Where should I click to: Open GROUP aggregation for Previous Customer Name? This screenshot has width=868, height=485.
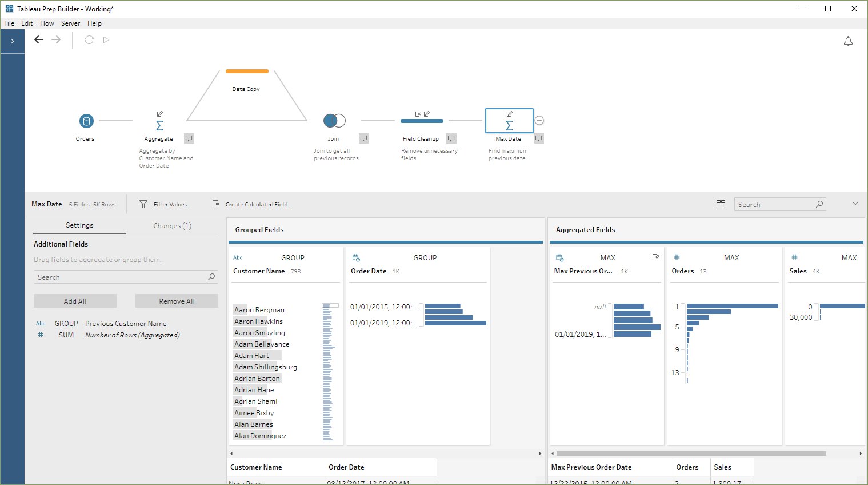pyautogui.click(x=66, y=324)
